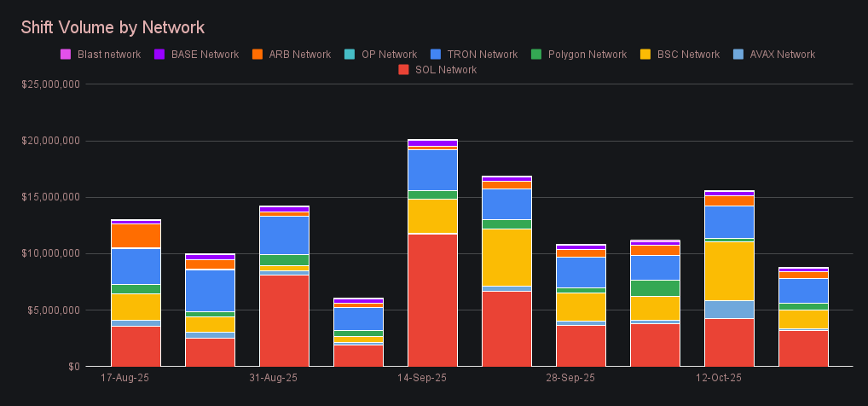Click the blue TRON segment of 14-Sep-25 bar
Image resolution: width=868 pixels, height=406 pixels.
[433, 170]
